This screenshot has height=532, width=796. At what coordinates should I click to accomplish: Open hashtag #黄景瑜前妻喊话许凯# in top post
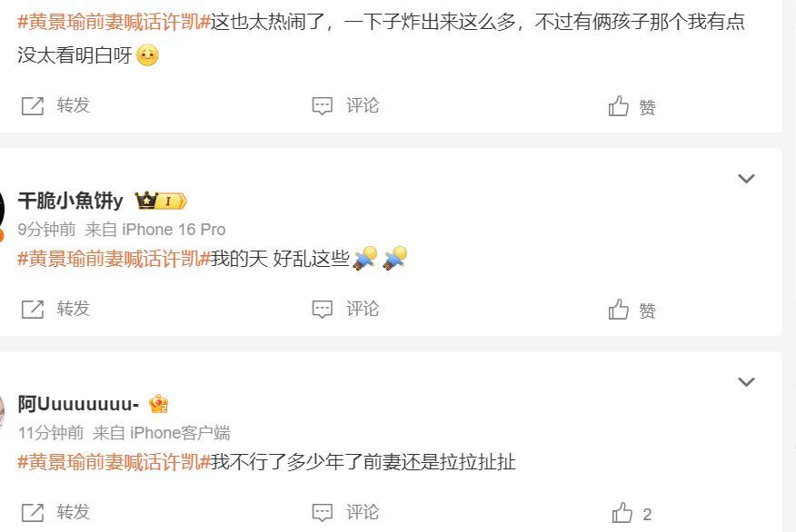(114, 22)
